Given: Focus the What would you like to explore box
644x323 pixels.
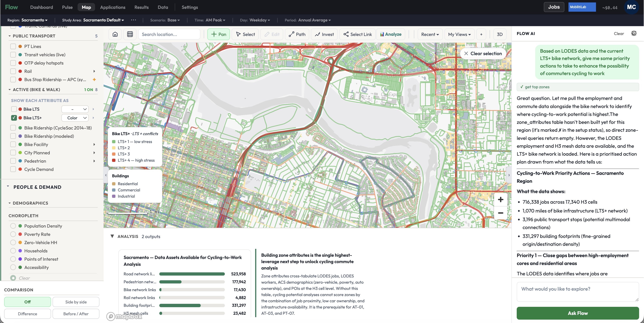Looking at the screenshot, I should click(578, 292).
